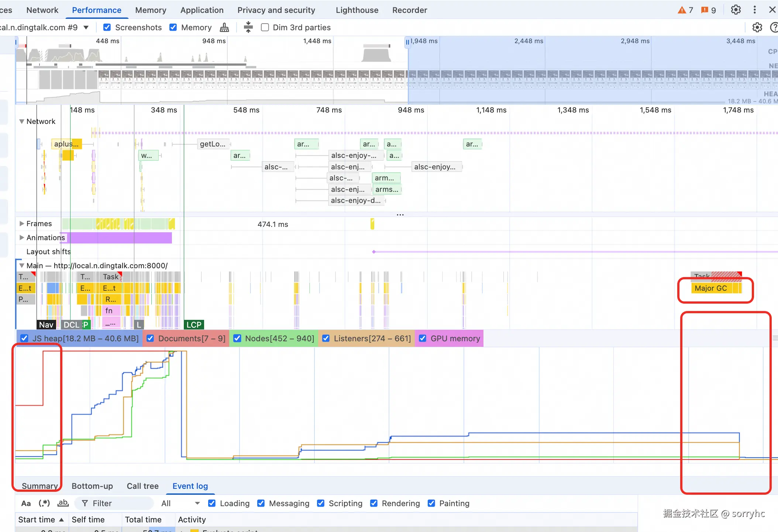The image size is (778, 532).
Task: Toggle regular expression filter icon
Action: 44,503
